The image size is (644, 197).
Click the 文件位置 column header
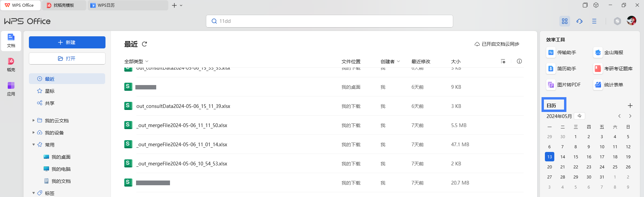click(351, 62)
